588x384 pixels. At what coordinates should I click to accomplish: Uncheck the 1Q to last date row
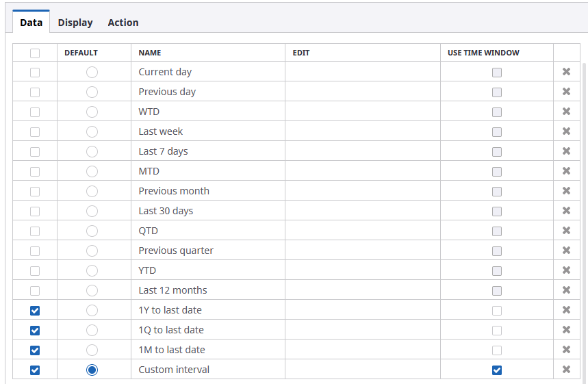tap(35, 330)
